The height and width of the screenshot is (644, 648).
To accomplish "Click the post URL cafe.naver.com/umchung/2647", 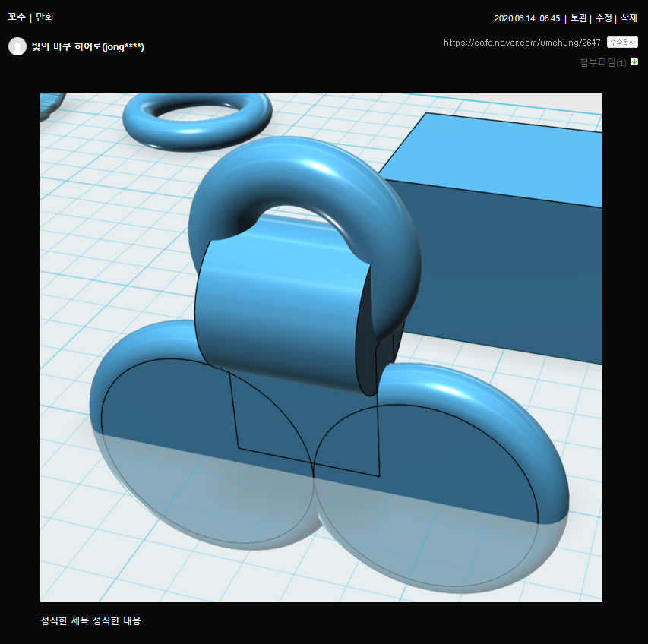I will pyautogui.click(x=522, y=43).
